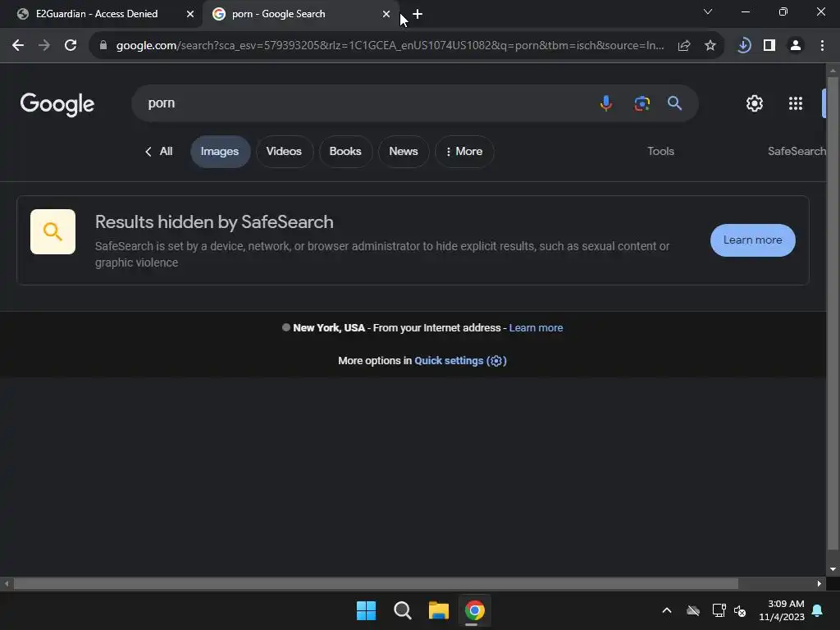Open the Quick settings link
Viewport: 840px width, 630px height.
pyautogui.click(x=460, y=361)
